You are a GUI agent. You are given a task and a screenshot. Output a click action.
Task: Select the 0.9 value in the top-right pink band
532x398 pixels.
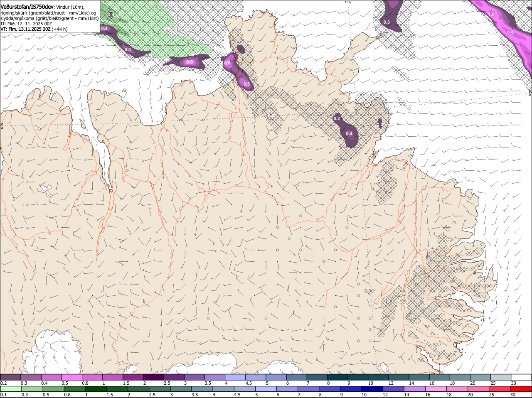pos(510,33)
